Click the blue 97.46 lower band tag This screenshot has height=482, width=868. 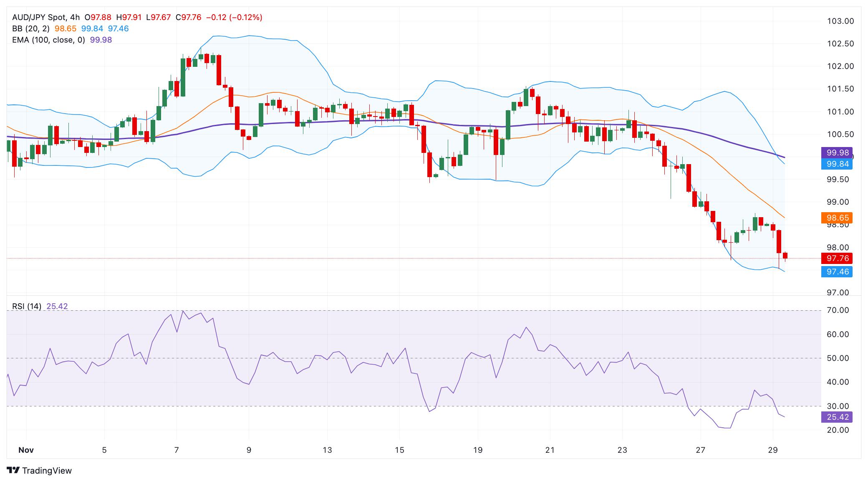click(838, 272)
